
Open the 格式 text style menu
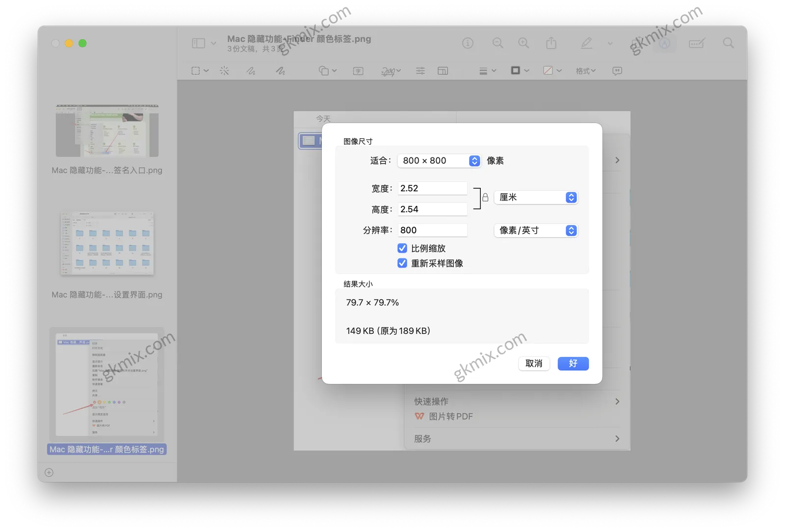tap(586, 71)
